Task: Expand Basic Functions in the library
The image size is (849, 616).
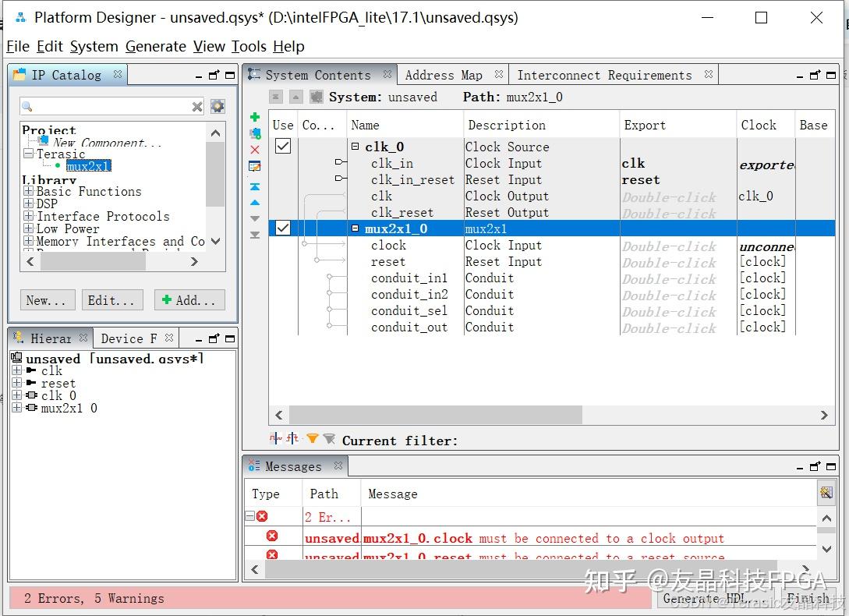Action: pyautogui.click(x=29, y=191)
